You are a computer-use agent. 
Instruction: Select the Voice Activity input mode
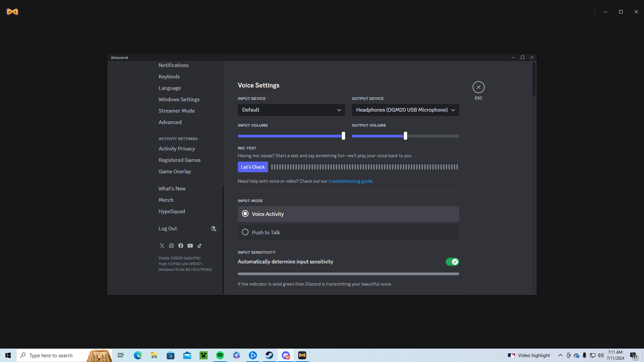[x=348, y=214]
